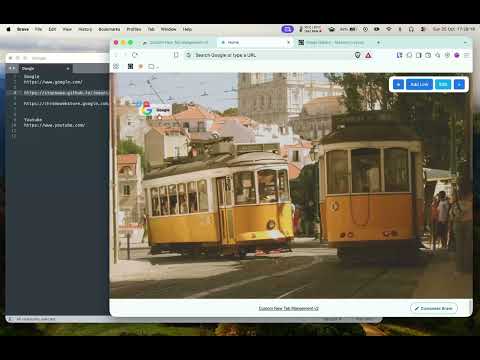
Task: Click the Add Link button
Action: 419,84
